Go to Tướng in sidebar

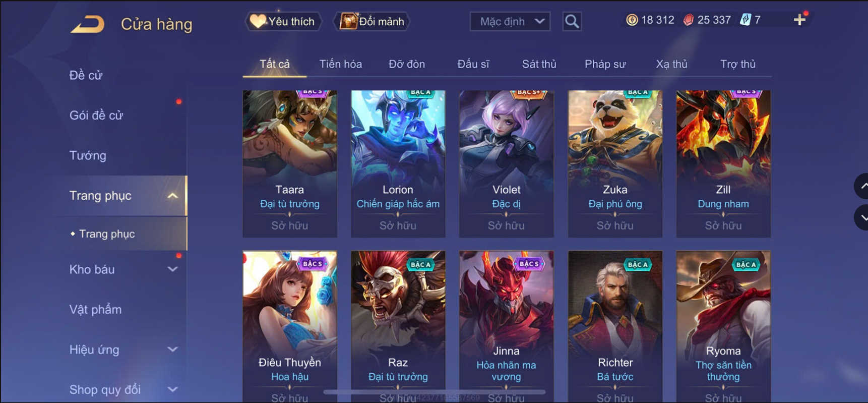[88, 155]
